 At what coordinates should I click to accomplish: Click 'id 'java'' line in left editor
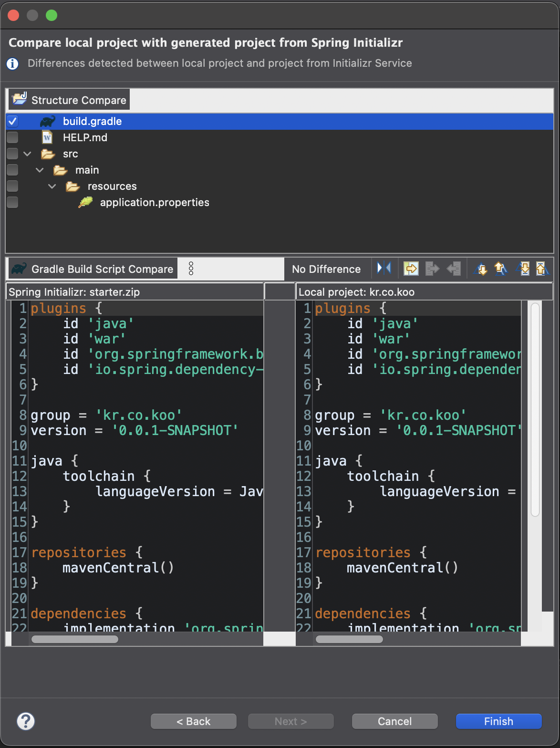pyautogui.click(x=98, y=323)
